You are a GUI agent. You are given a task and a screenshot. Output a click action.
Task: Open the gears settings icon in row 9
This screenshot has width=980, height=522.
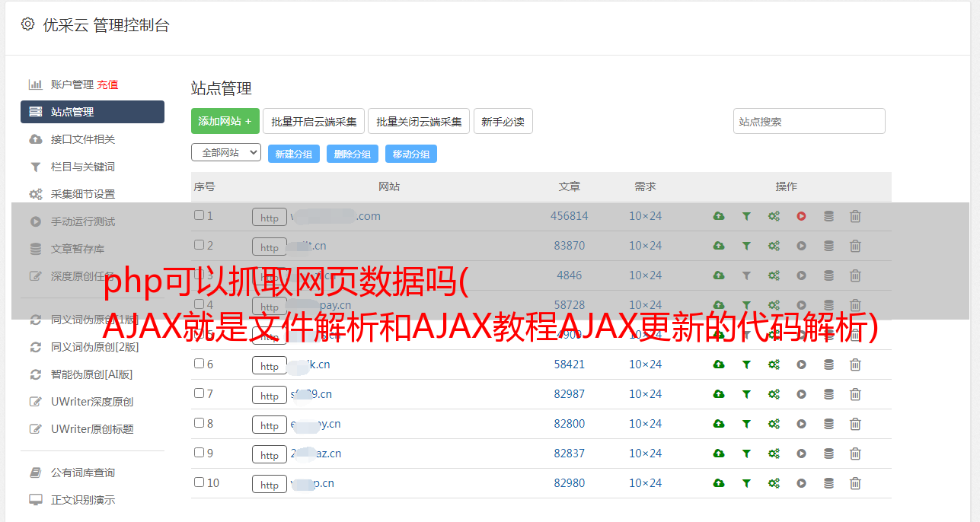coord(774,454)
